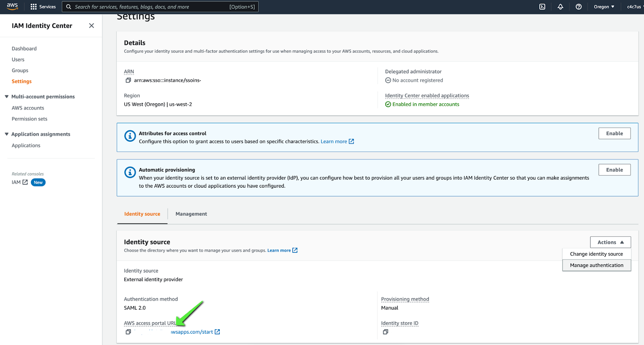The height and width of the screenshot is (345, 644).
Task: Click the New badge beside IAM
Action: 38,182
